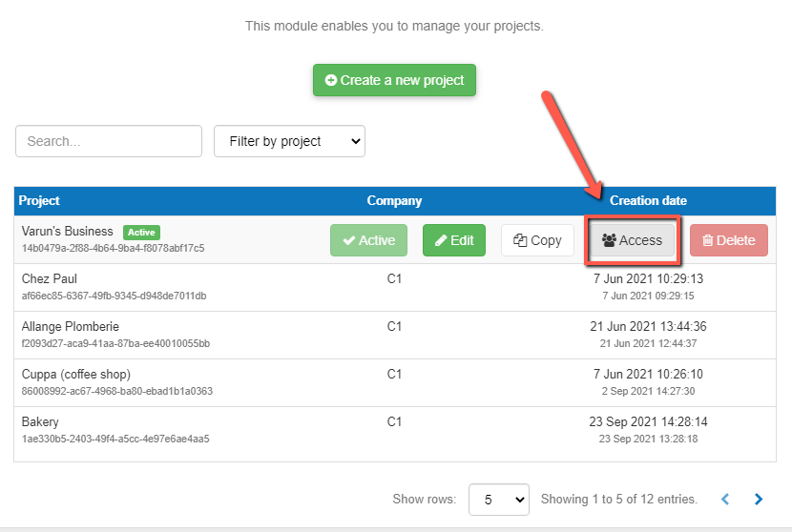The height and width of the screenshot is (532, 792).
Task: Click the Varun's Business project name
Action: point(67,231)
